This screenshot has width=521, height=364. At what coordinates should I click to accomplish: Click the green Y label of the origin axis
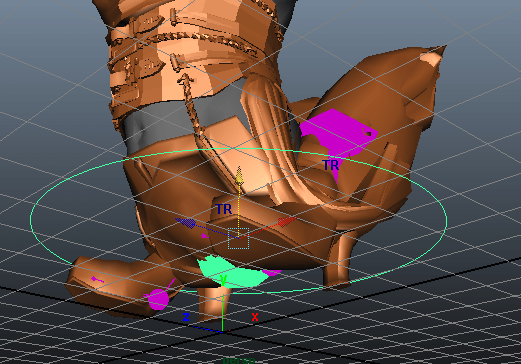point(223,279)
